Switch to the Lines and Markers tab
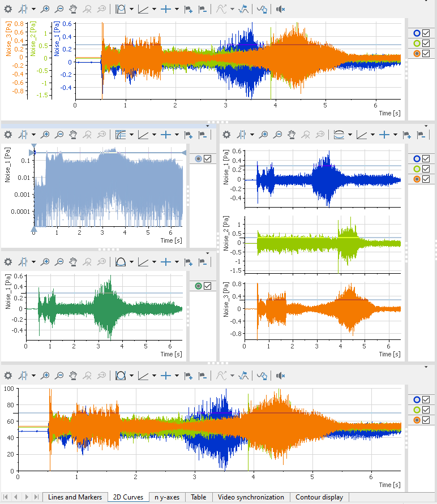The width and height of the screenshot is (437, 504). point(75,497)
